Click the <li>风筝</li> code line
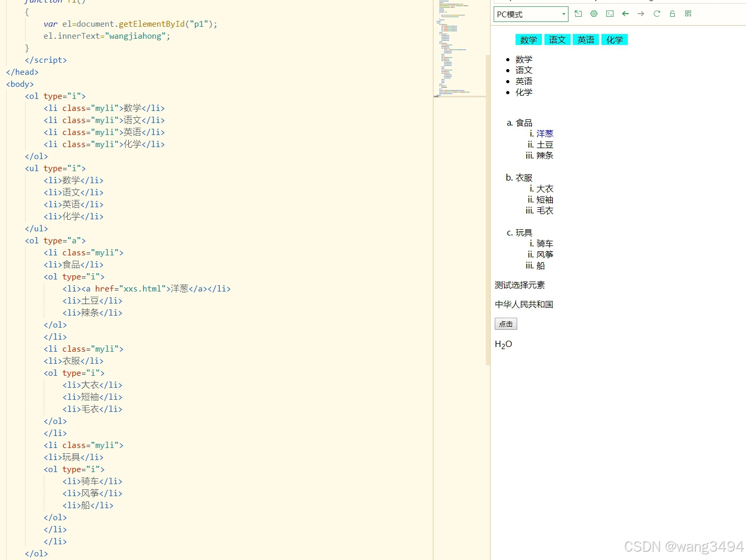Viewport: 746px width, 560px height. pyautogui.click(x=92, y=494)
